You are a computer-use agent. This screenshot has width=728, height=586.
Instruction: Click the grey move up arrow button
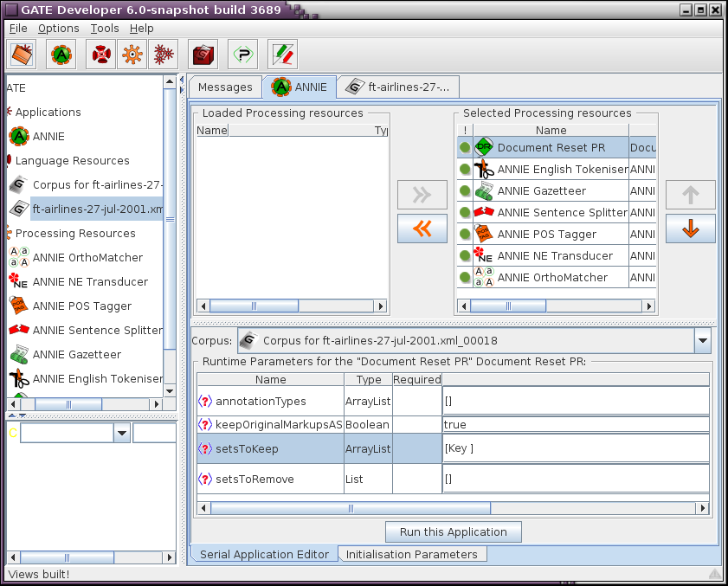(x=691, y=195)
